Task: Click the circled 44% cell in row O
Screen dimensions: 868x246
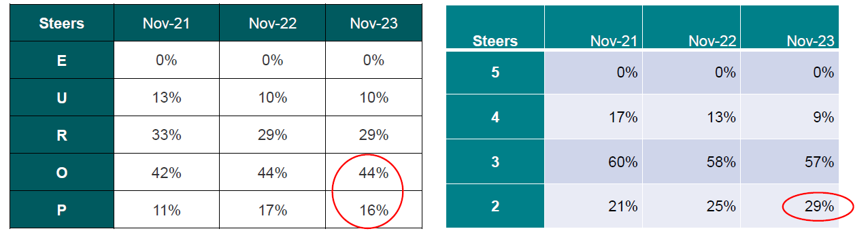Action: point(373,173)
